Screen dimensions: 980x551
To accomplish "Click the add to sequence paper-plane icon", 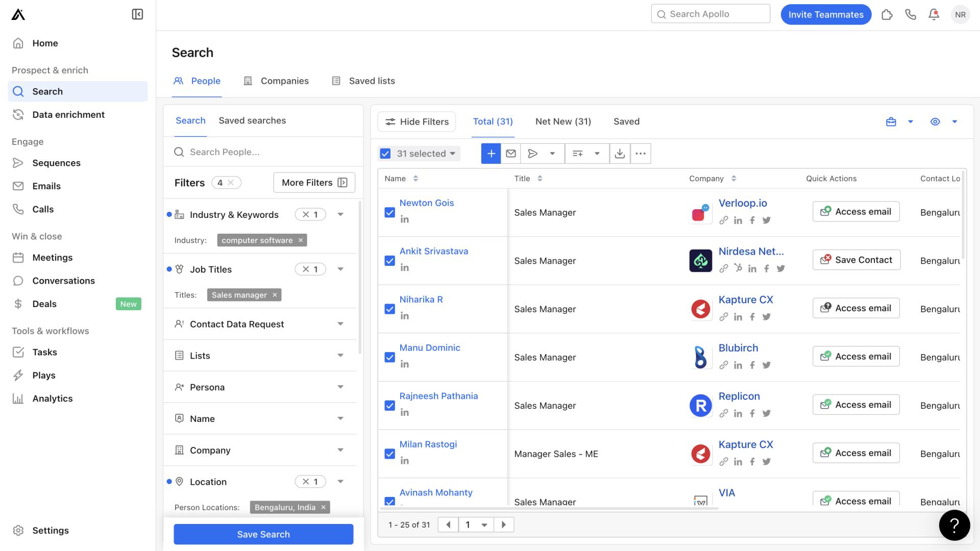I will pyautogui.click(x=532, y=154).
